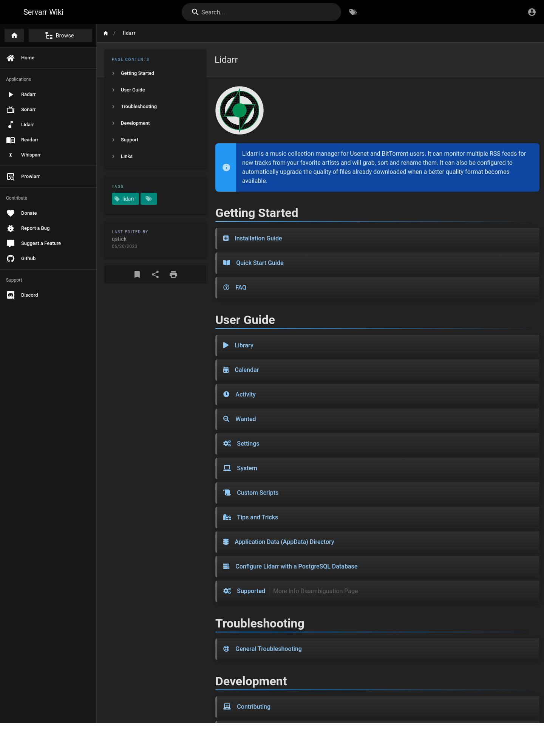This screenshot has width=544, height=756.
Task: Open Suggest a Feature link
Action: (48, 243)
